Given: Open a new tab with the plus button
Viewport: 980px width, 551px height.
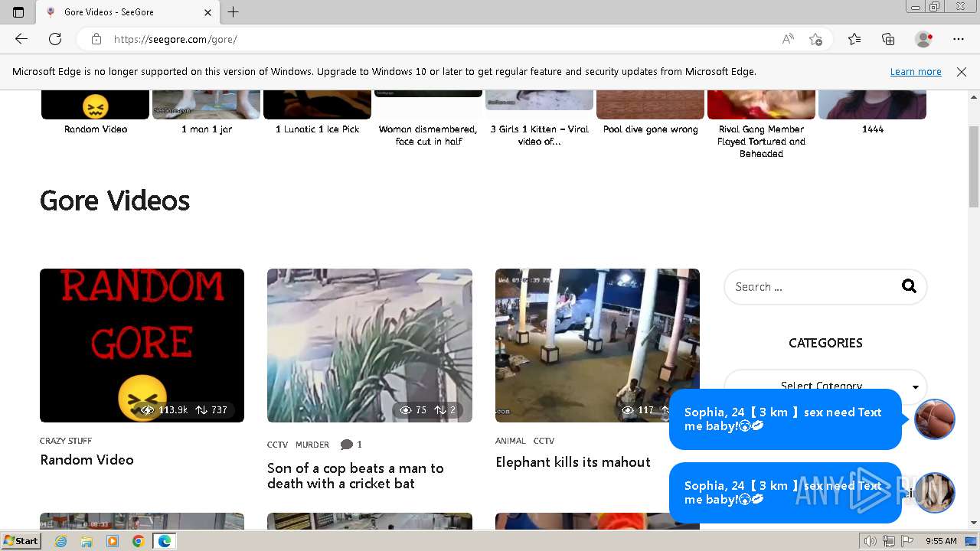Looking at the screenshot, I should coord(234,12).
